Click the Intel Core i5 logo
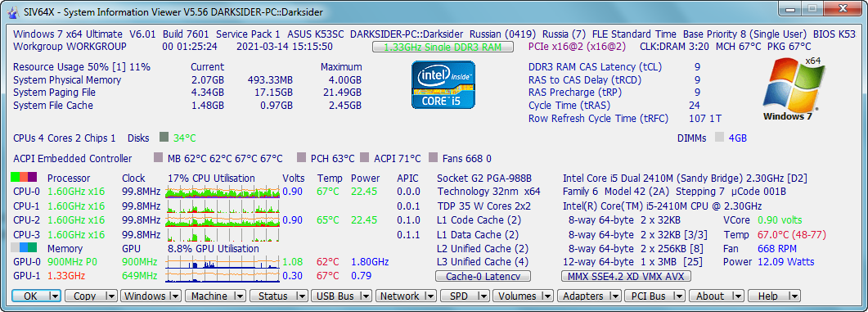Screen dimensions: 868x312 (444, 85)
